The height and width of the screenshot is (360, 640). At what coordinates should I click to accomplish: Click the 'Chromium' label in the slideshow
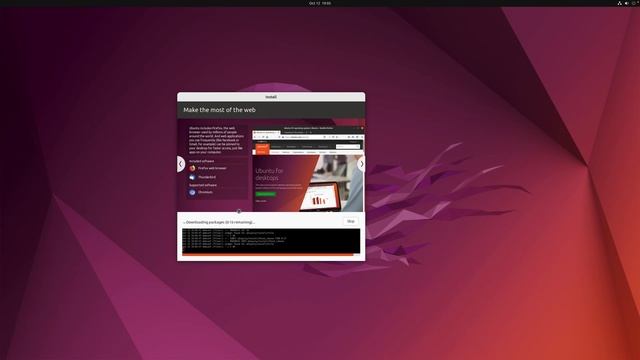tap(205, 192)
